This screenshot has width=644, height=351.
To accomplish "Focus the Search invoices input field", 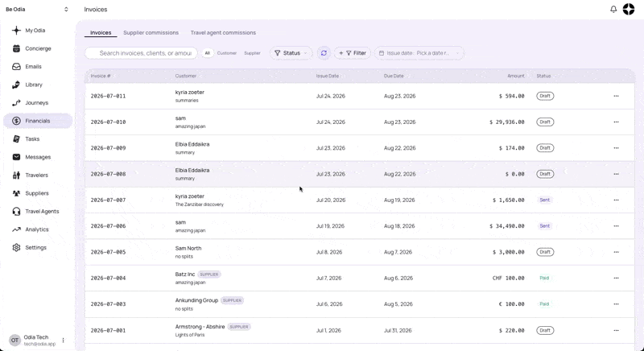I will 141,53.
